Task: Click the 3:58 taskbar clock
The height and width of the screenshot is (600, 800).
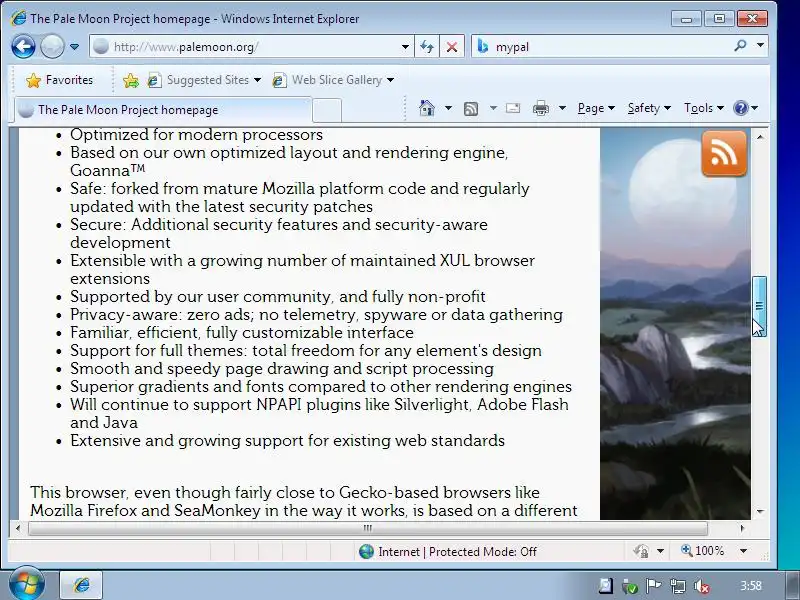Action: tap(751, 586)
